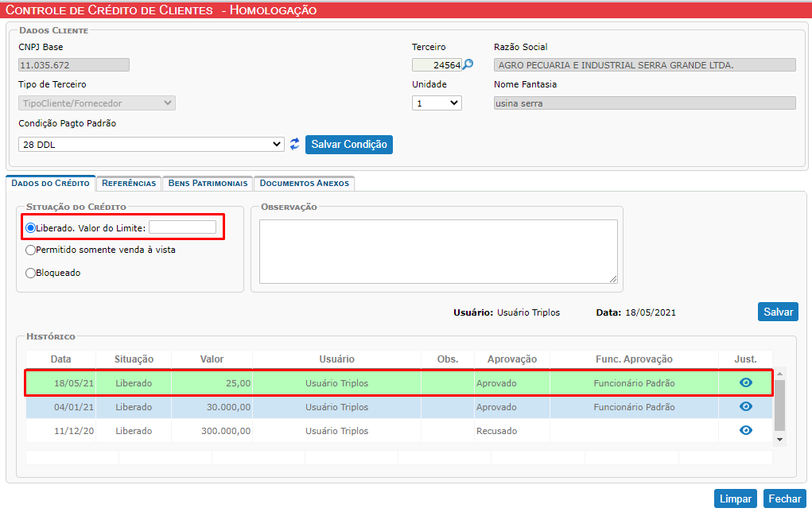Click the Valor do Limite input field
Viewport: 812px width, 512px height.
tap(182, 227)
